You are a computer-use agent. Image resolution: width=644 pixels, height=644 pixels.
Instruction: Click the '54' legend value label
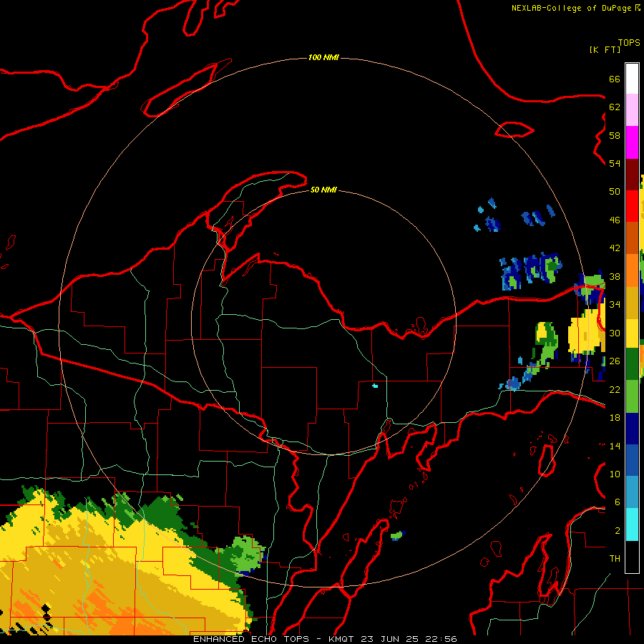click(x=615, y=163)
